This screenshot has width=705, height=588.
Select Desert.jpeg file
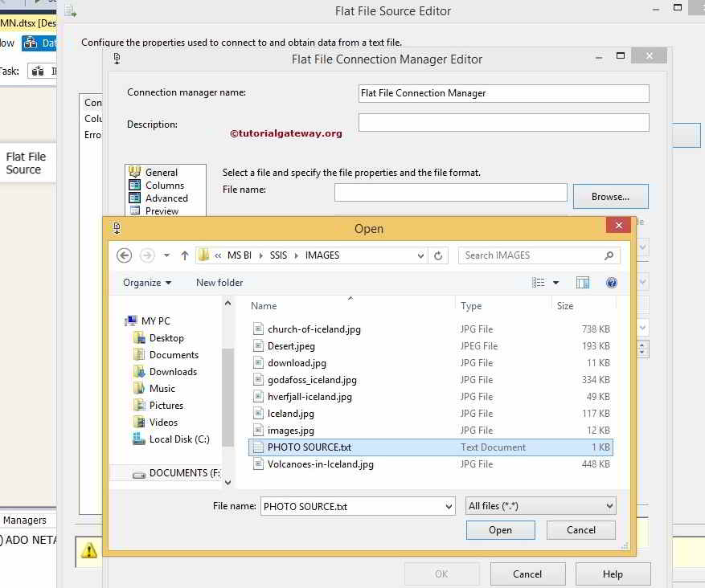[431, 346]
